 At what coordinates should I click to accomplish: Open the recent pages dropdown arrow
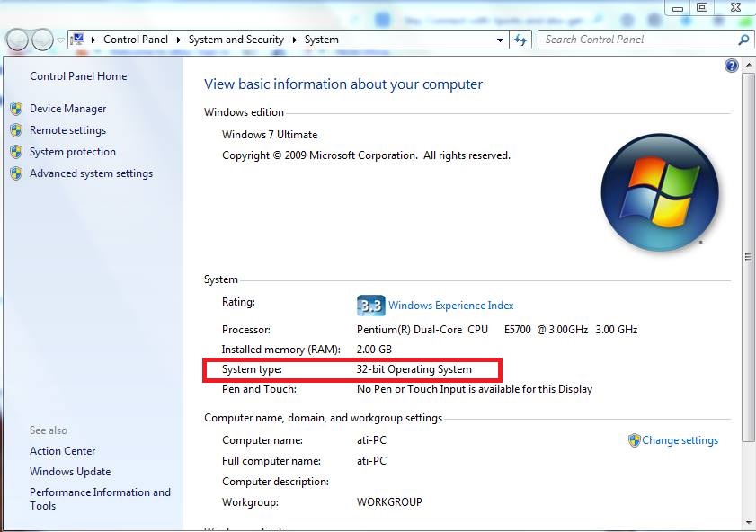60,40
